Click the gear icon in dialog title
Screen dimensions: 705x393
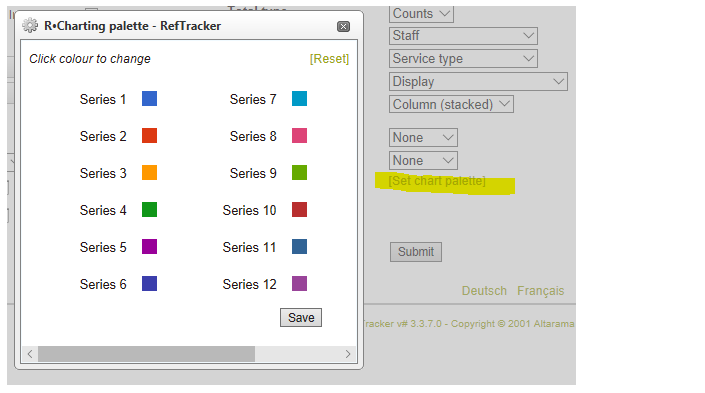click(x=30, y=26)
